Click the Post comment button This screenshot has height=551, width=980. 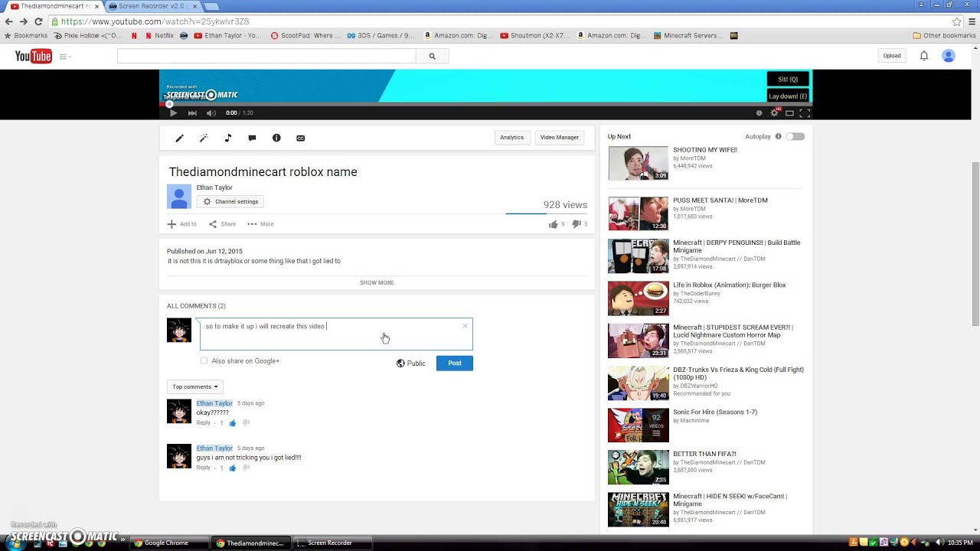455,364
